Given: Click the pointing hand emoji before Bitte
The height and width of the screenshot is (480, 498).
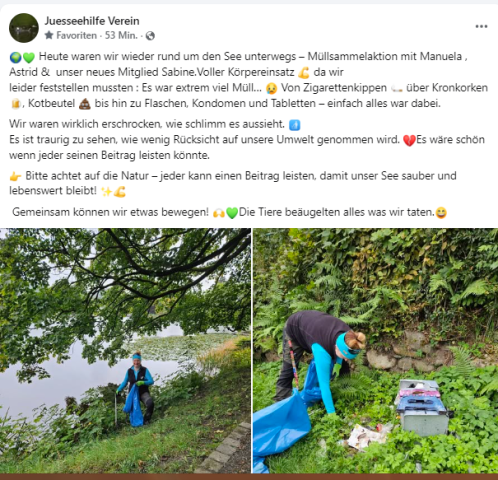Looking at the screenshot, I should (16, 176).
